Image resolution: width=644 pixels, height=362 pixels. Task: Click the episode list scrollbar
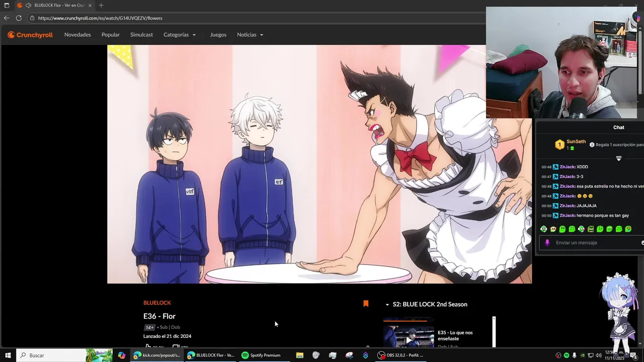pyautogui.click(x=494, y=332)
